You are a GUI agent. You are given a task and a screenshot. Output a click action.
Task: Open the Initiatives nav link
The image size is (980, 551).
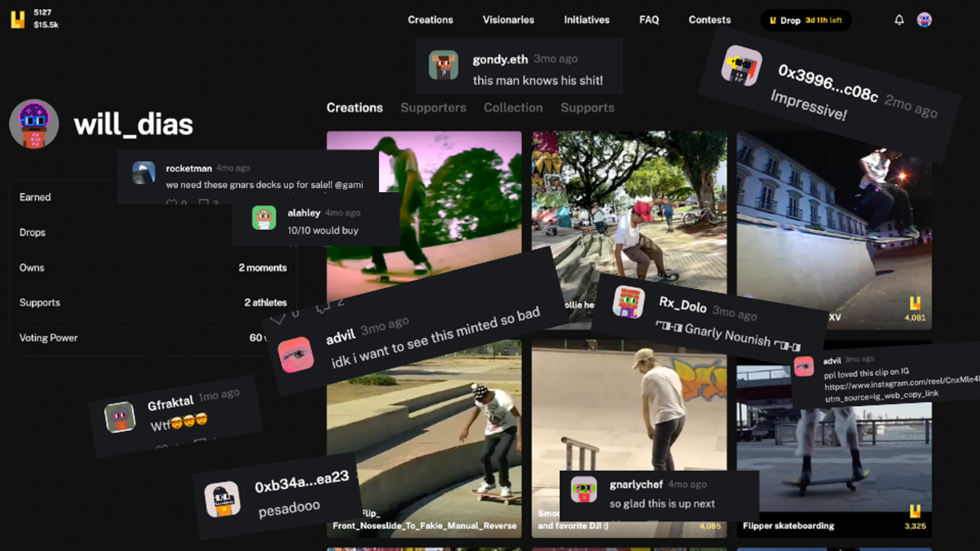pos(586,20)
